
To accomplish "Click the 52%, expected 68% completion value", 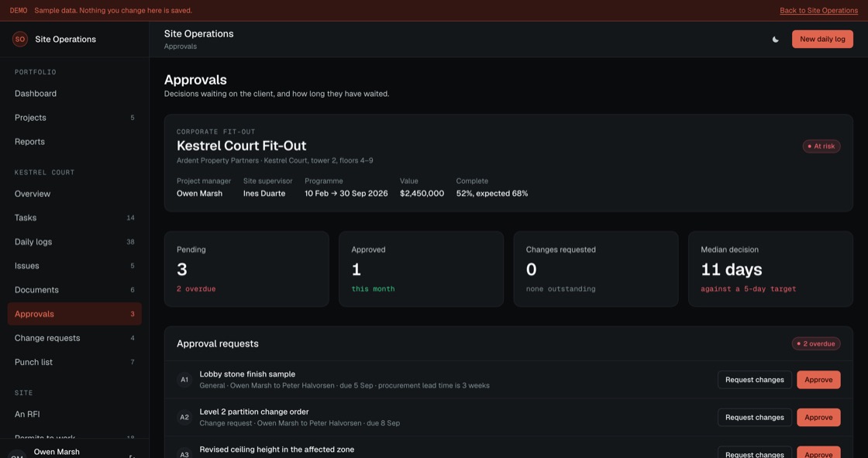I will click(x=492, y=193).
